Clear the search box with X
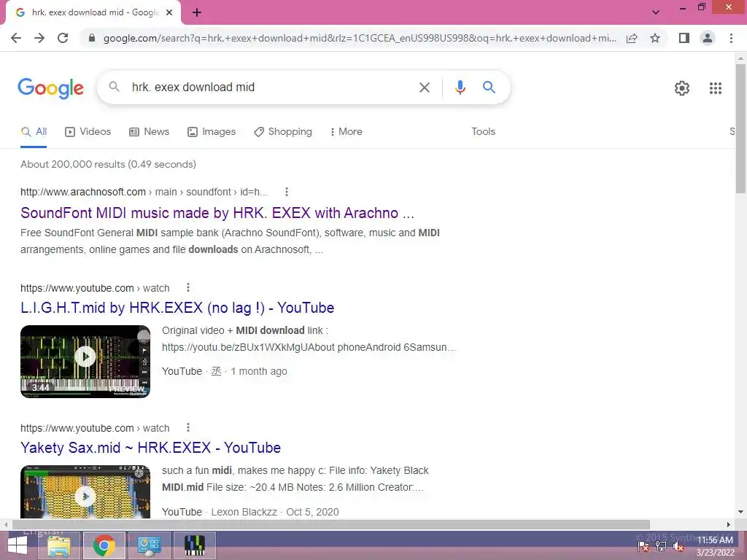 (x=424, y=87)
